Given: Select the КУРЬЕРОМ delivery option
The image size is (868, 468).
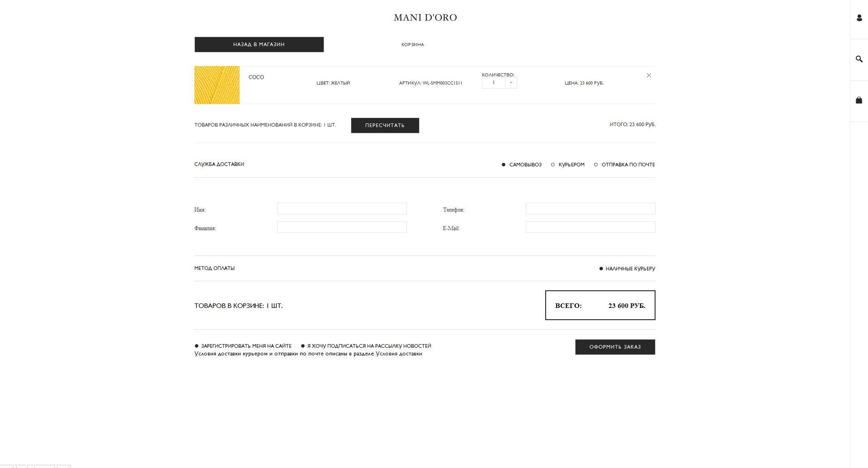Looking at the screenshot, I should (x=568, y=165).
